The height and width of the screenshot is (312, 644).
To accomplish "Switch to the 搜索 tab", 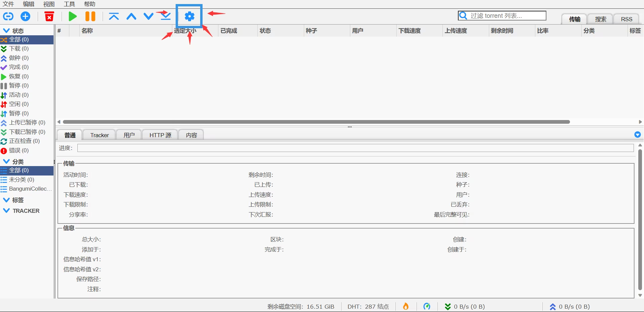I will (600, 19).
